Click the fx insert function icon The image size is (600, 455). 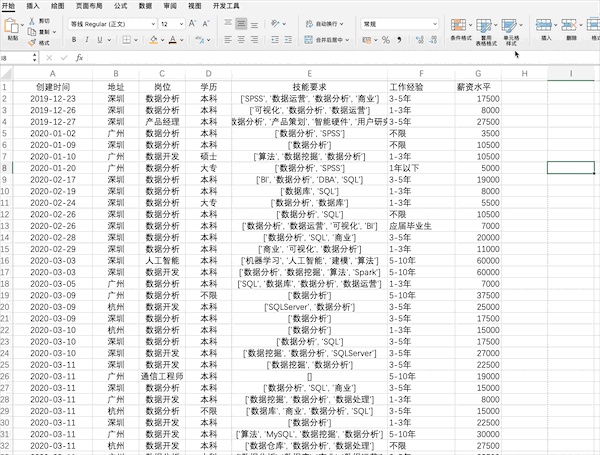pyautogui.click(x=79, y=58)
